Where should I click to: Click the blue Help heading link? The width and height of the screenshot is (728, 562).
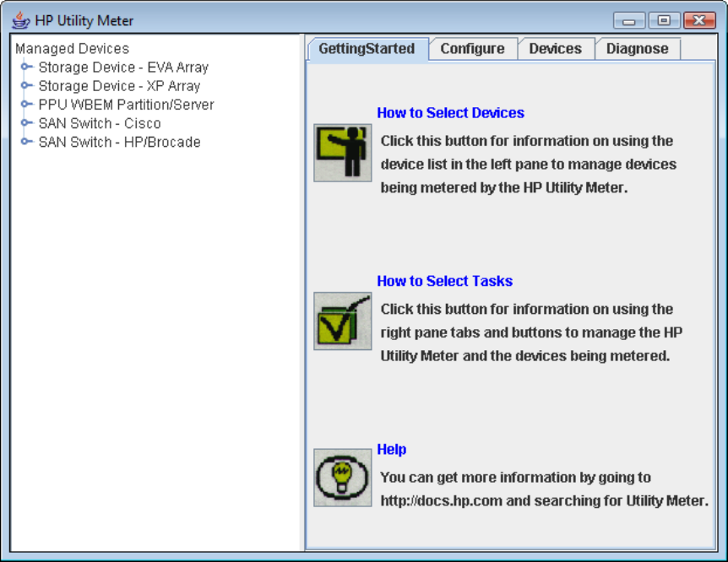391,449
